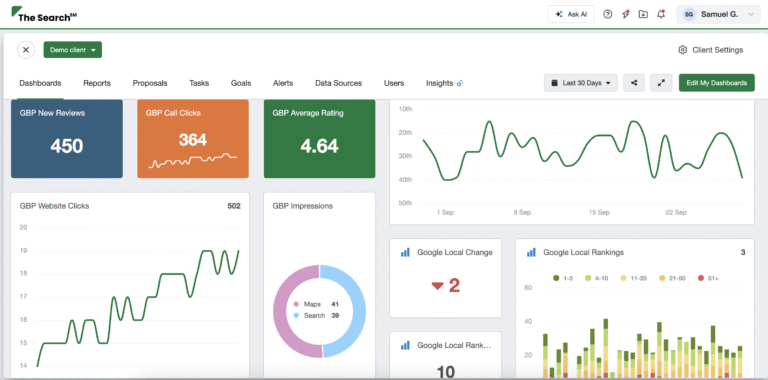Screen dimensions: 768x380
Task: Toggle the 11-20 rankings legend item
Action: 634,278
